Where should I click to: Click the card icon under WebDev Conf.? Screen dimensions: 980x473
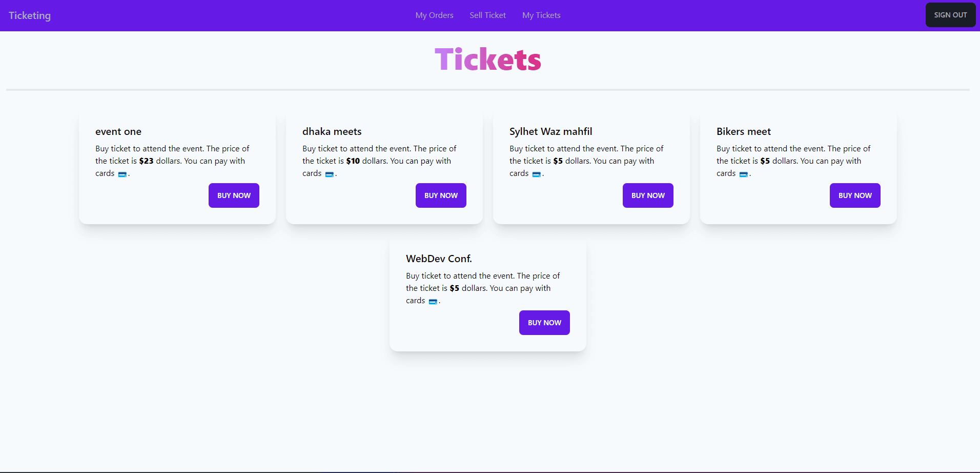[434, 302]
